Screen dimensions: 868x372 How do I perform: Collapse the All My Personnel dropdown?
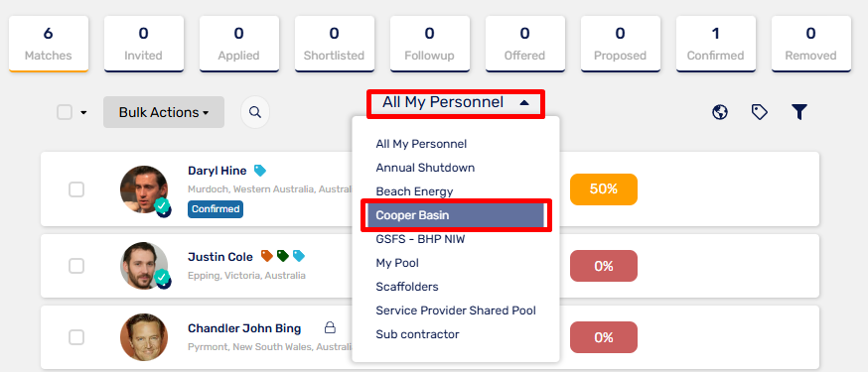[456, 103]
